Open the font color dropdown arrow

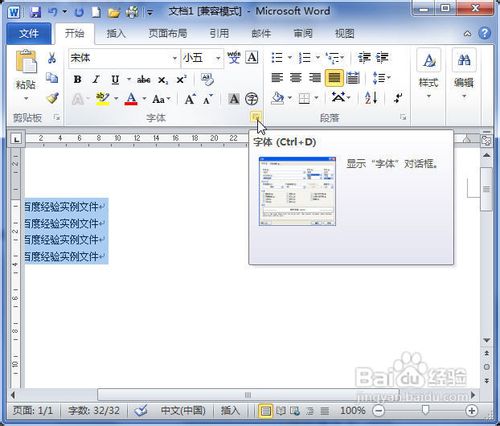pos(144,99)
